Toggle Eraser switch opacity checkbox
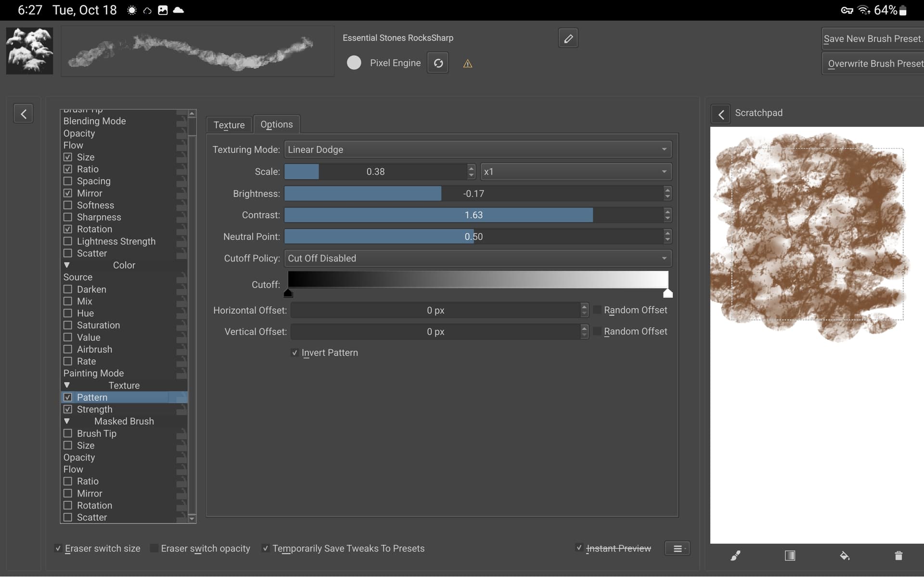924x578 pixels. tap(154, 549)
